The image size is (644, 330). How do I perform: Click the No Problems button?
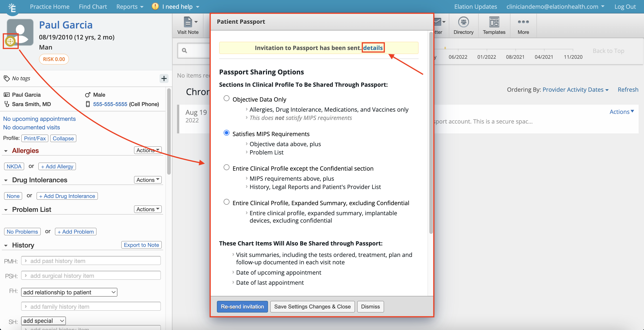pyautogui.click(x=22, y=232)
